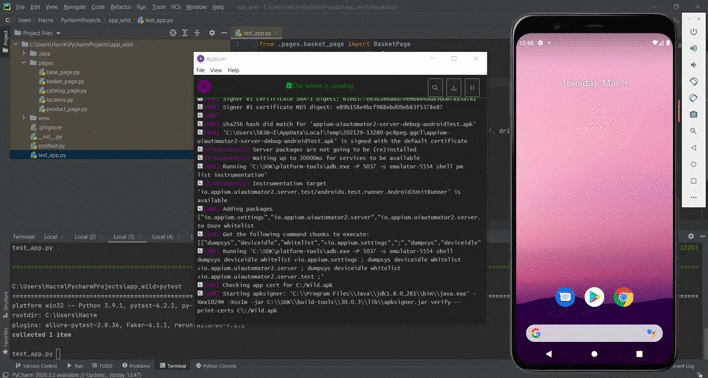Tap the phone's recents navigation button

639,354
